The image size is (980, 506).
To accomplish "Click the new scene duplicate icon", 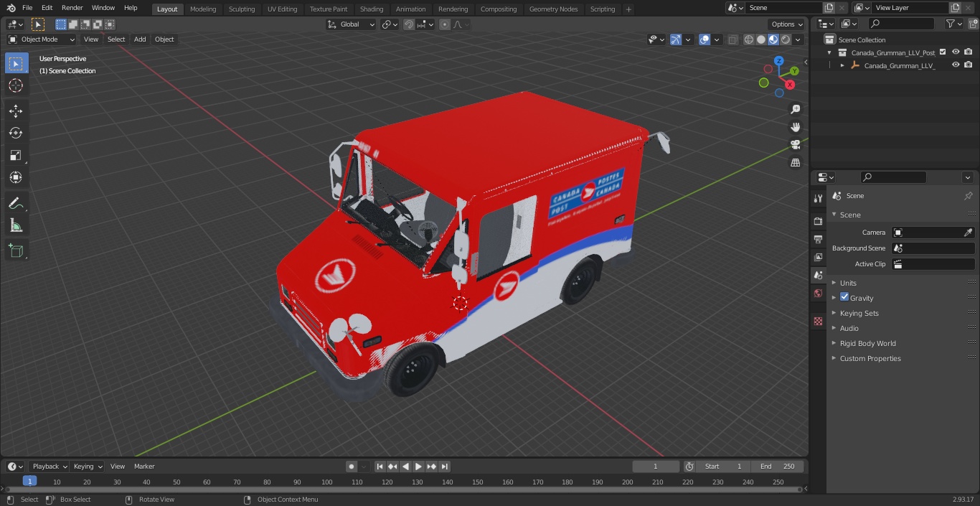I will tap(829, 7).
